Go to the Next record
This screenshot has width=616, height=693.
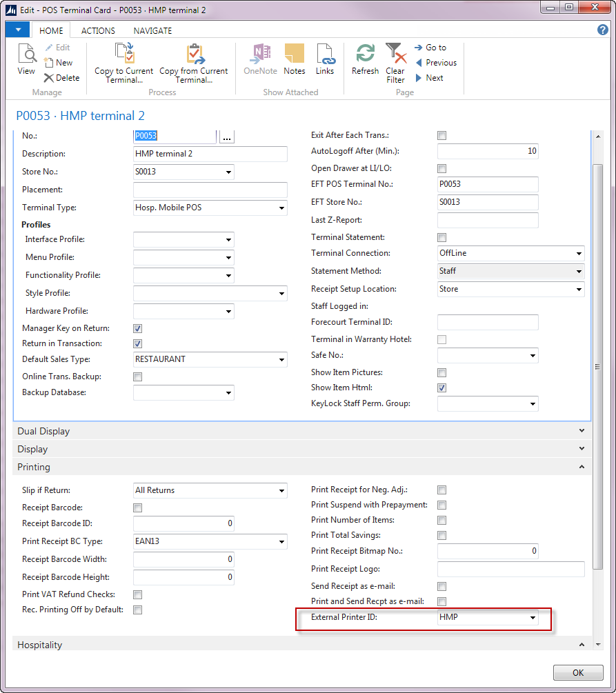tap(429, 78)
